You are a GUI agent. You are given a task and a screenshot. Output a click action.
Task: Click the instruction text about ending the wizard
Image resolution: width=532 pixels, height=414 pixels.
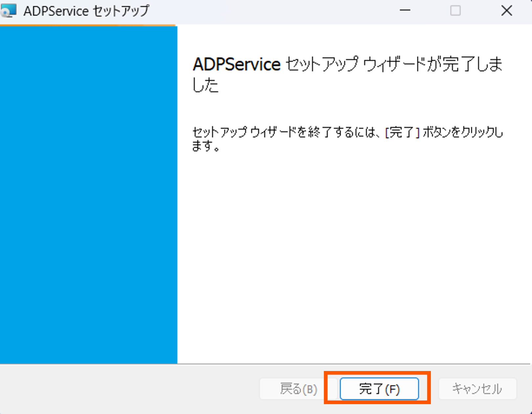(x=347, y=139)
